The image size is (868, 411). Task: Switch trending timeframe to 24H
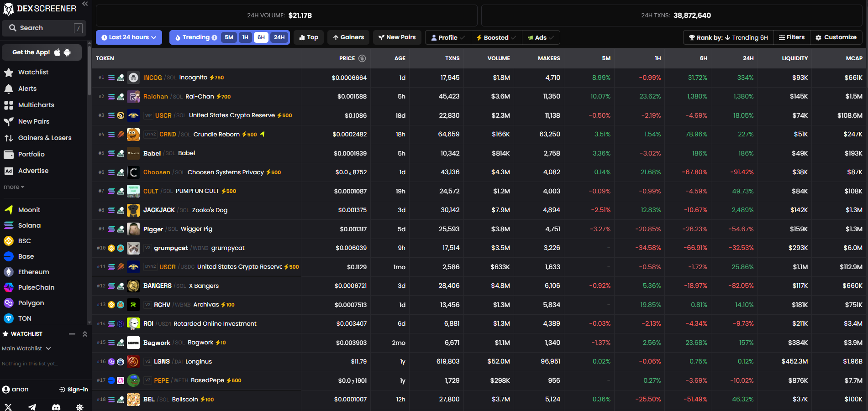279,37
